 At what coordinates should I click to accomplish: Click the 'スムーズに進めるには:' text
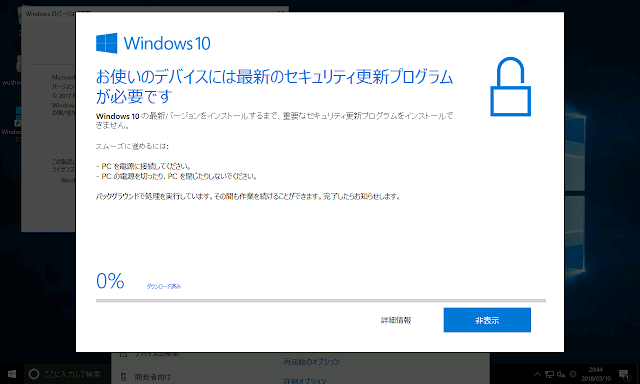click(132, 146)
